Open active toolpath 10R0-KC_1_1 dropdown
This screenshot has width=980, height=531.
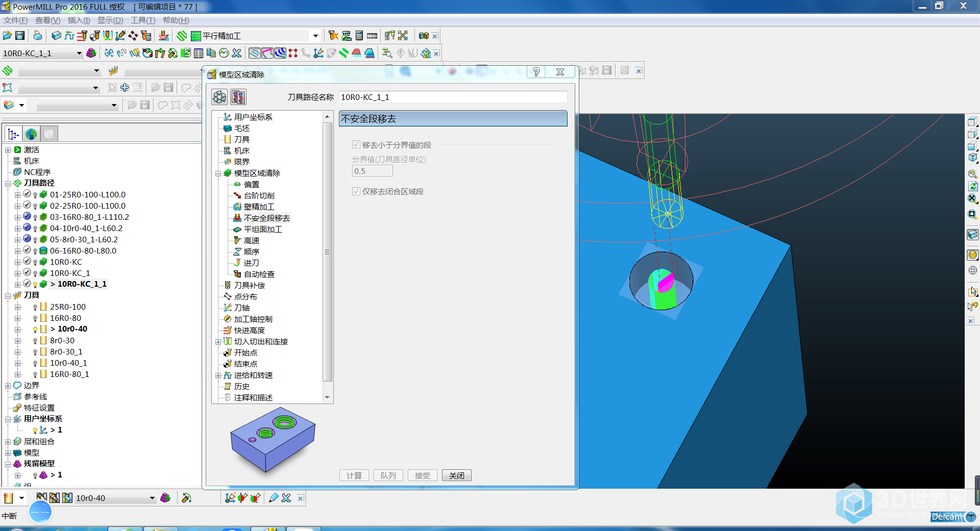point(79,53)
